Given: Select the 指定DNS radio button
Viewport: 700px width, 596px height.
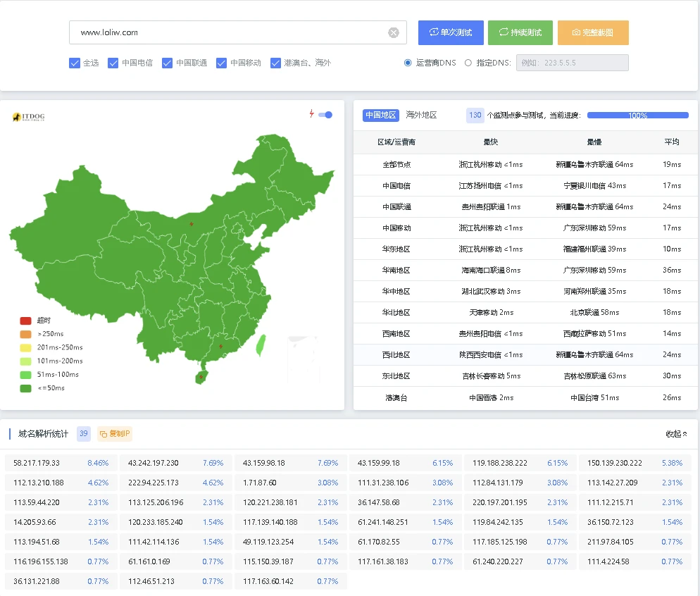Looking at the screenshot, I should (x=468, y=63).
